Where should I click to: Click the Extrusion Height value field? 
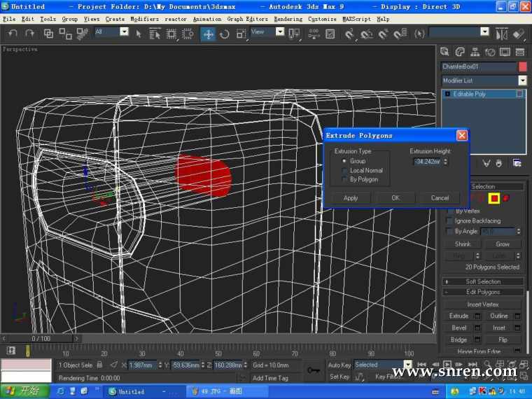pos(426,162)
